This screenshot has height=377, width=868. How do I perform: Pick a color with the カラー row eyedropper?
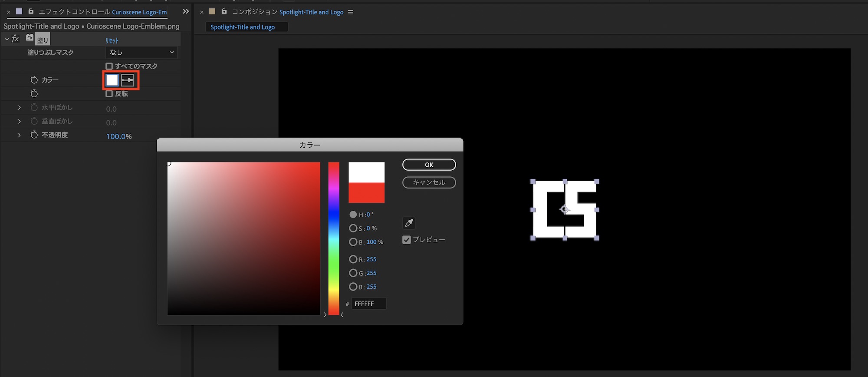click(128, 80)
